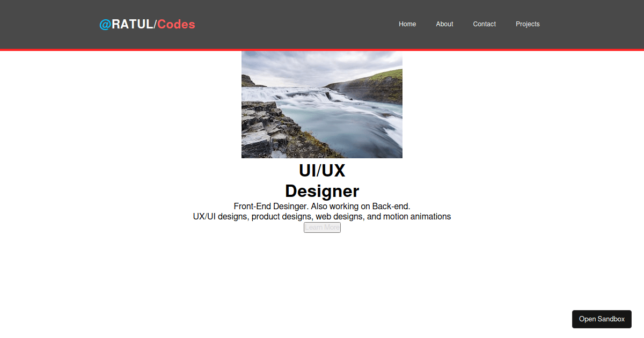Image resolution: width=644 pixels, height=338 pixels.
Task: Click the motion animations description line
Action: [322, 217]
